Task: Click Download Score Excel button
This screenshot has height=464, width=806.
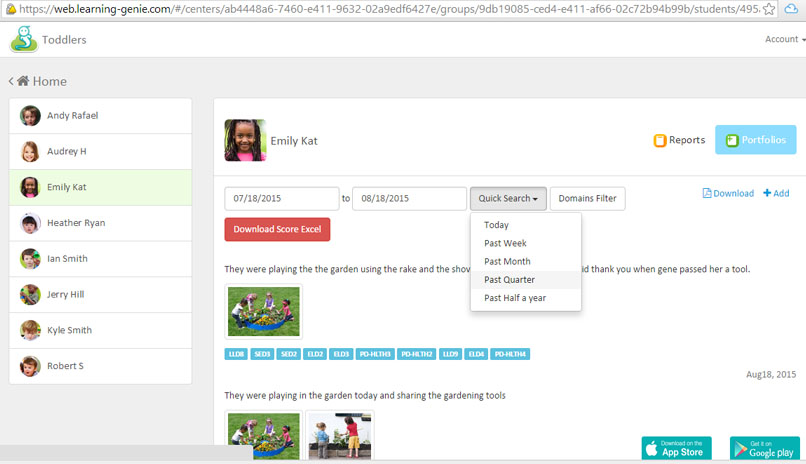Action: click(x=277, y=229)
